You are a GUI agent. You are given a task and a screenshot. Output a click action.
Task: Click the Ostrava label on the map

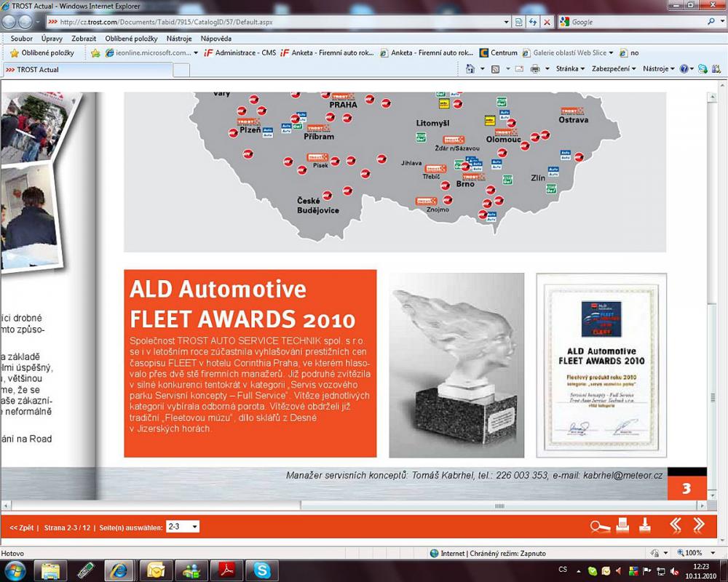tap(574, 120)
